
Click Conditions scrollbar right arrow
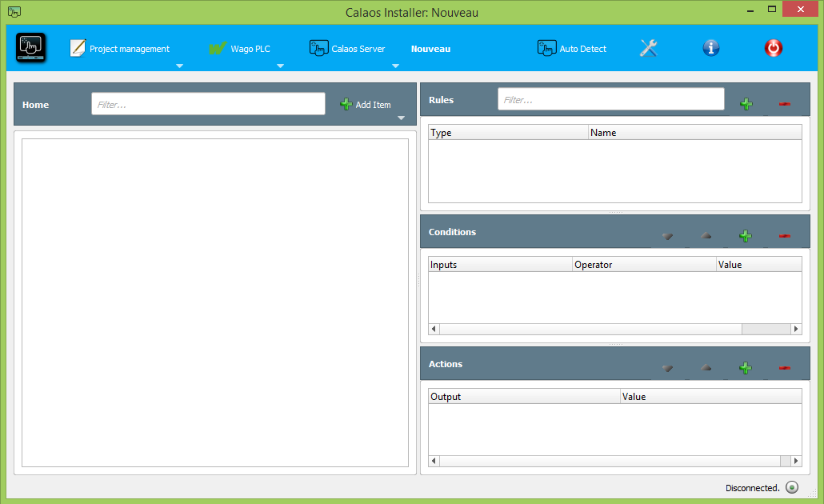[796, 329]
